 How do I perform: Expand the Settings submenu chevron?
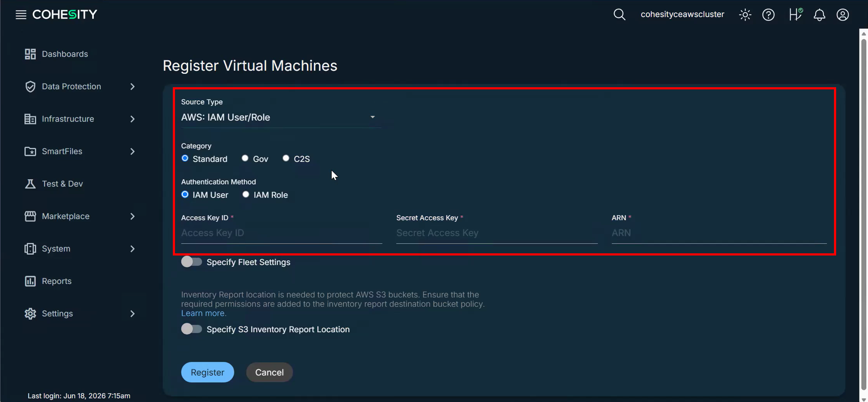click(x=133, y=314)
